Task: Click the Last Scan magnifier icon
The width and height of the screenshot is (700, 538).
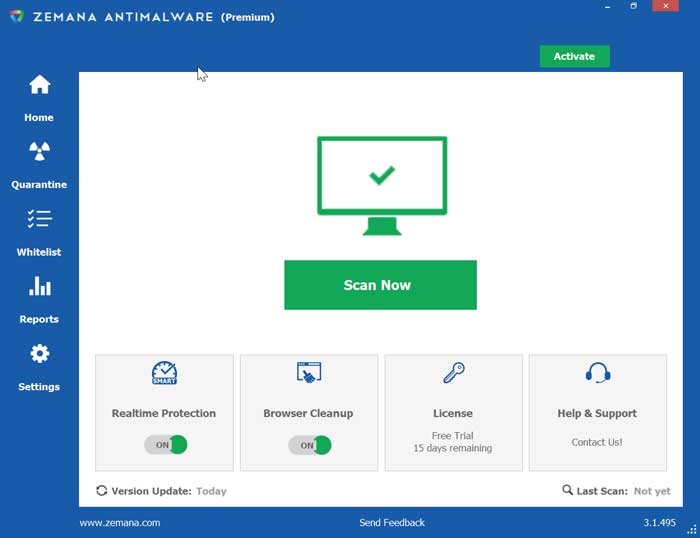Action: [x=567, y=490]
